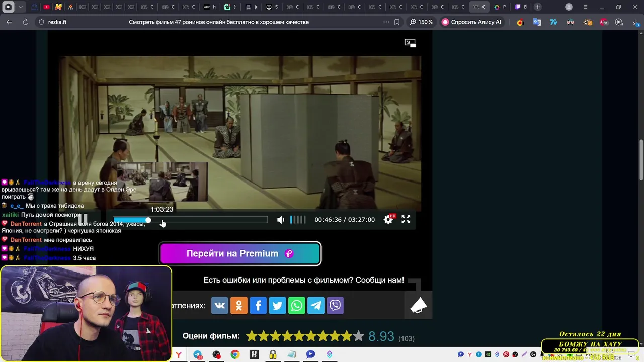Click the megaphone notification icon
The height and width of the screenshot is (362, 644).
coord(418,305)
